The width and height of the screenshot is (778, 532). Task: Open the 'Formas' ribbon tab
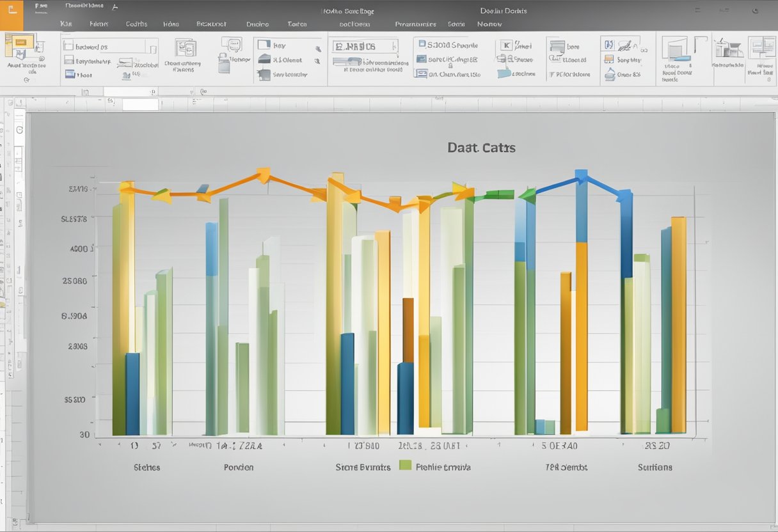99,24
